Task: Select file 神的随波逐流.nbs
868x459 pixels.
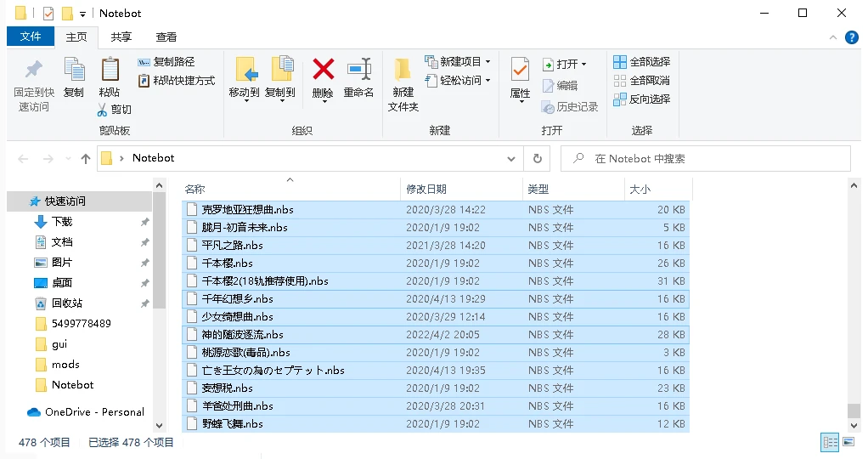Action: 435,335
